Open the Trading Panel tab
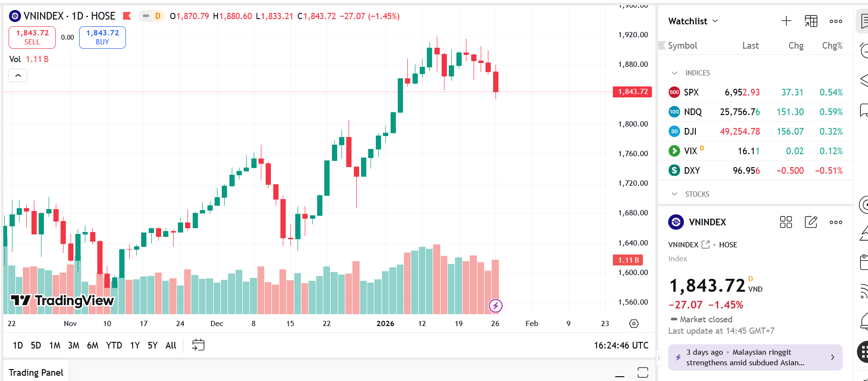Viewport: 868px width, 381px height. (x=36, y=372)
